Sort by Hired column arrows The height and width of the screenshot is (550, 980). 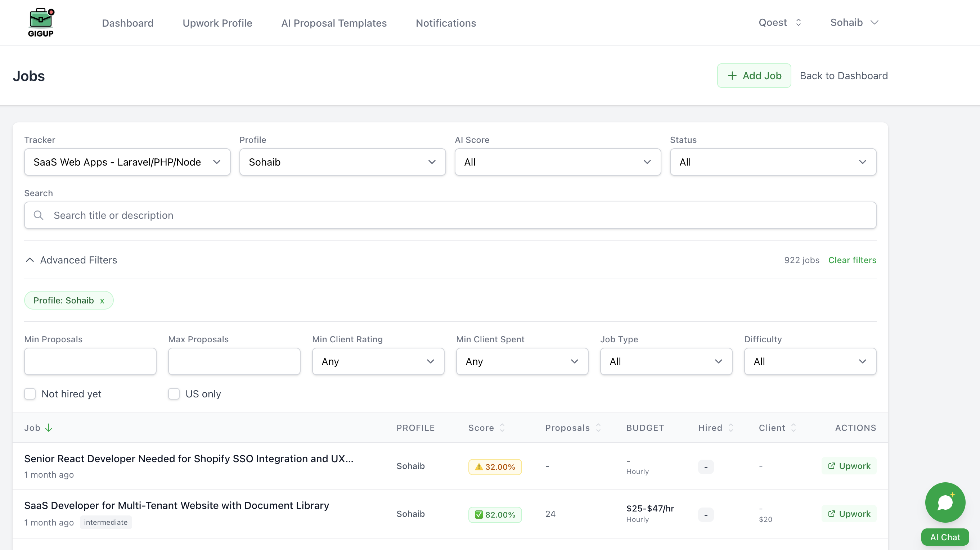731,428
